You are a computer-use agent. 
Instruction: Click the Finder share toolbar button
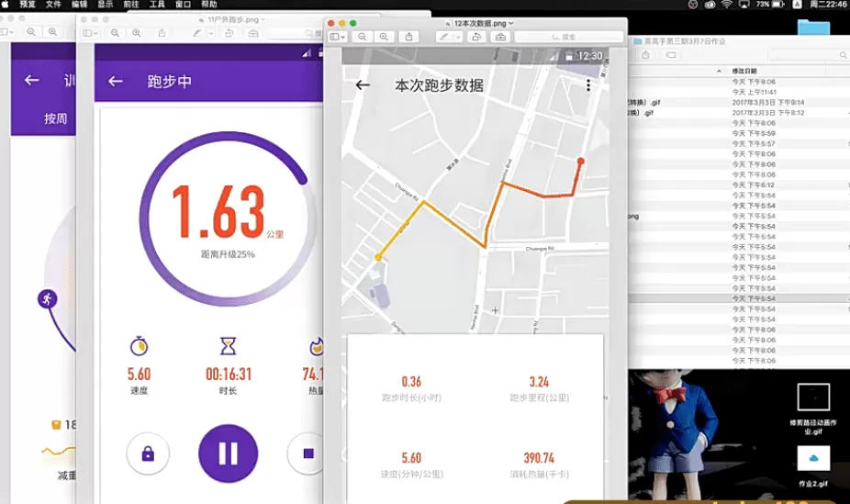pos(645,55)
